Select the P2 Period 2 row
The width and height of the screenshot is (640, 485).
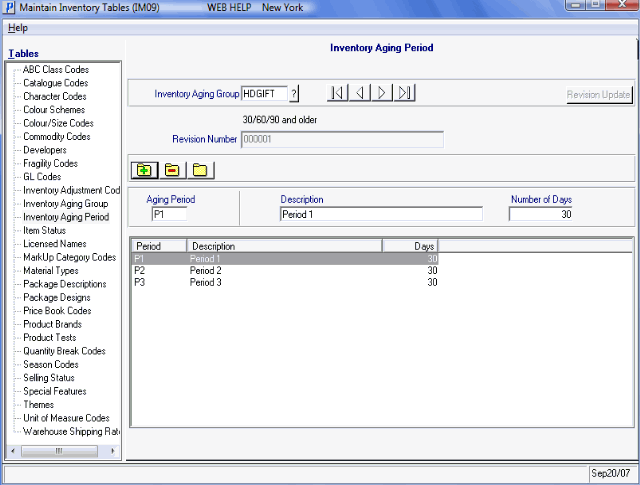(285, 271)
